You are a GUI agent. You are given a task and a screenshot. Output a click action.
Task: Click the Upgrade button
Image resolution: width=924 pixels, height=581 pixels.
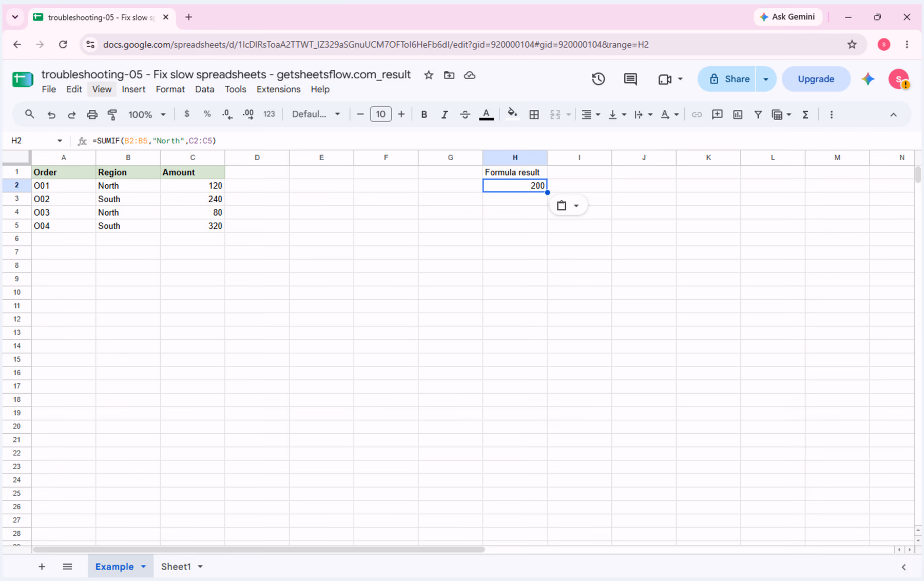(816, 79)
